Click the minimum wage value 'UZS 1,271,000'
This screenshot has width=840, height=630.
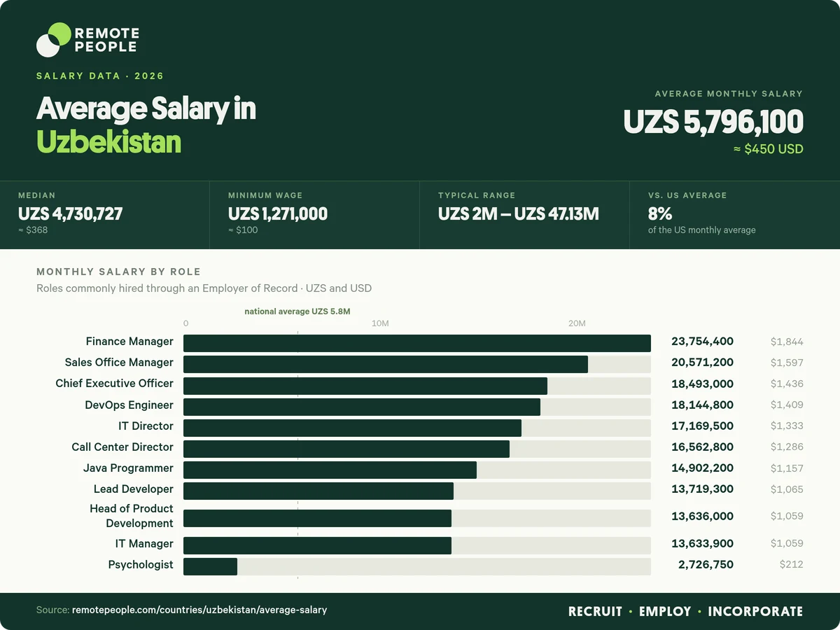[x=278, y=214]
